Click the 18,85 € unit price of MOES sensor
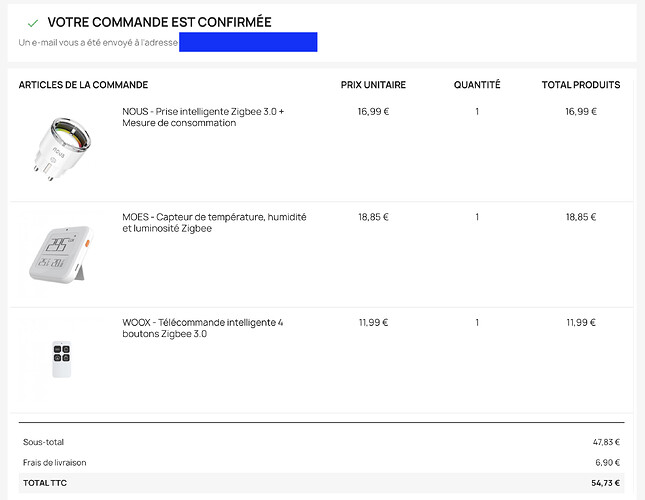The width and height of the screenshot is (645, 500). point(373,217)
